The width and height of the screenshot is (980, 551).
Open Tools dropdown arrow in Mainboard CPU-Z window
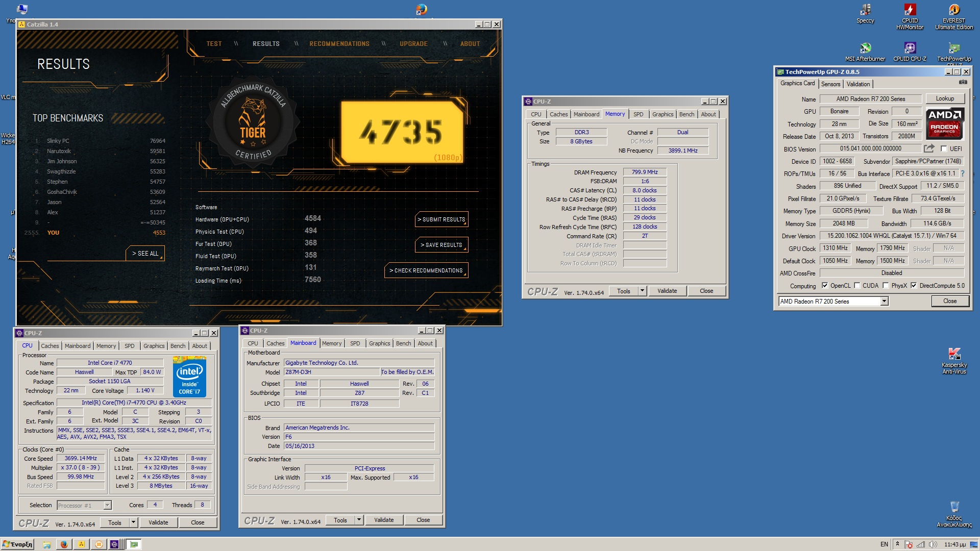pos(359,520)
